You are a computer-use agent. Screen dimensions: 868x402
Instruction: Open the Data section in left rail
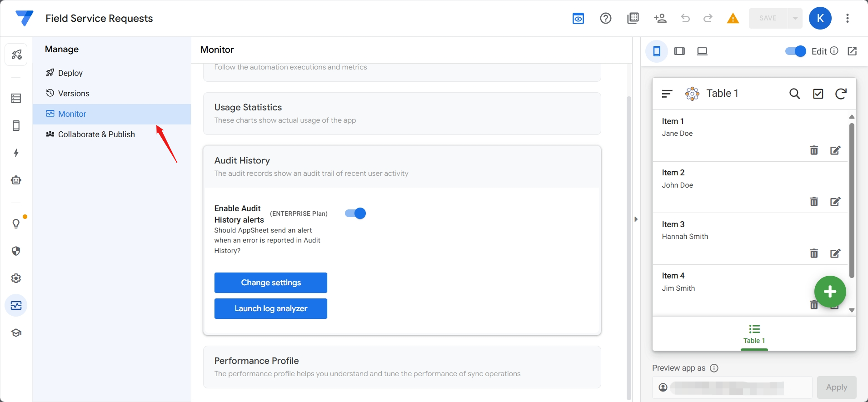click(16, 98)
